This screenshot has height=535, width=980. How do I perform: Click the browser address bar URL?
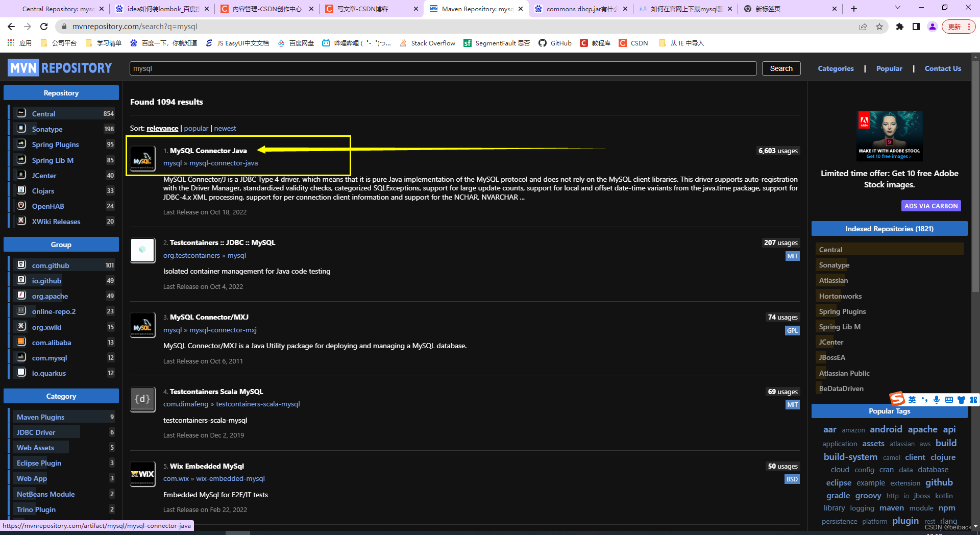pyautogui.click(x=135, y=27)
